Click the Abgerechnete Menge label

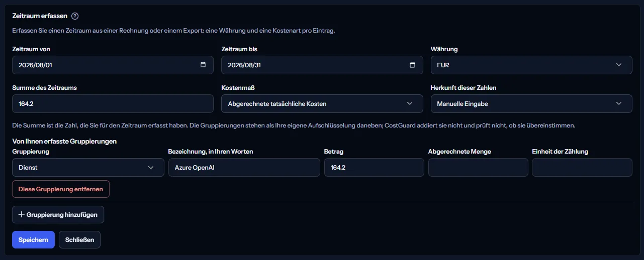[x=459, y=152]
